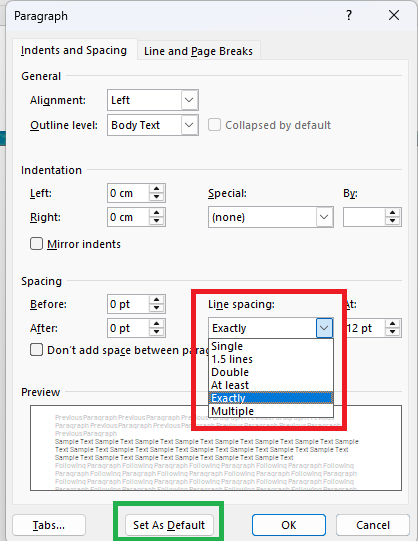Toggle Don't add space between paragraphs checkbox
This screenshot has width=418, height=541.
(37, 350)
